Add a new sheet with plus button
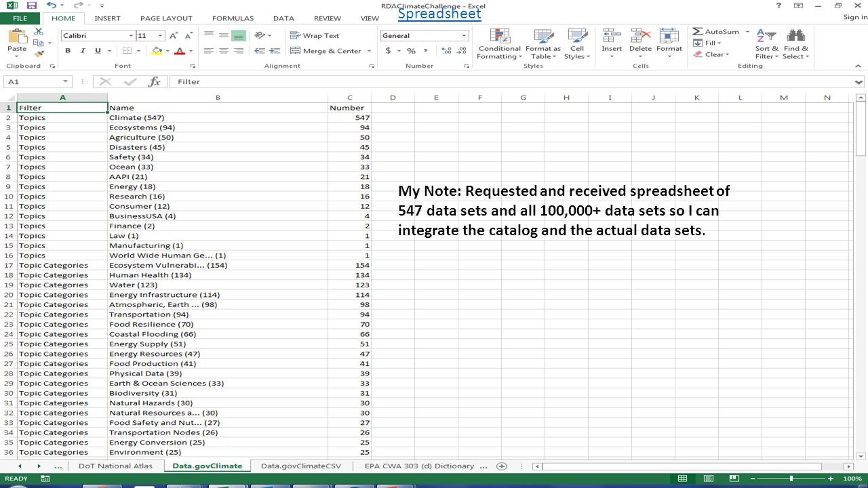This screenshot has width=868, height=488. [x=502, y=466]
